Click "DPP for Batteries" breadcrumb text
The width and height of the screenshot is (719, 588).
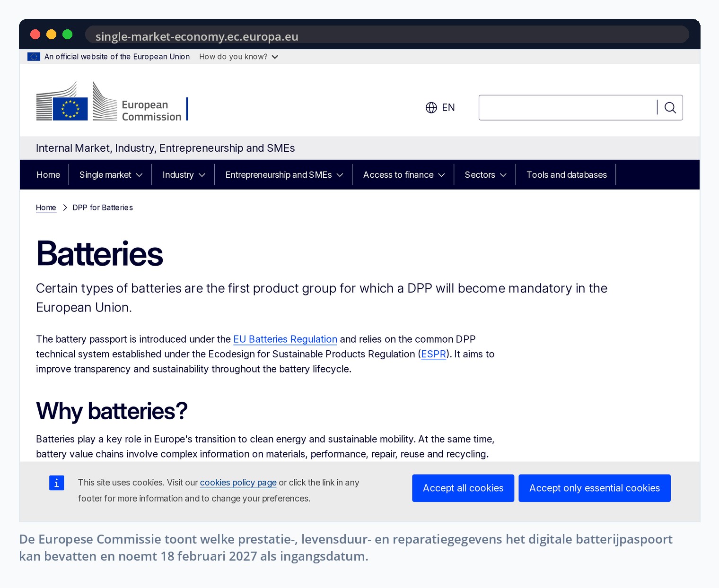point(103,208)
